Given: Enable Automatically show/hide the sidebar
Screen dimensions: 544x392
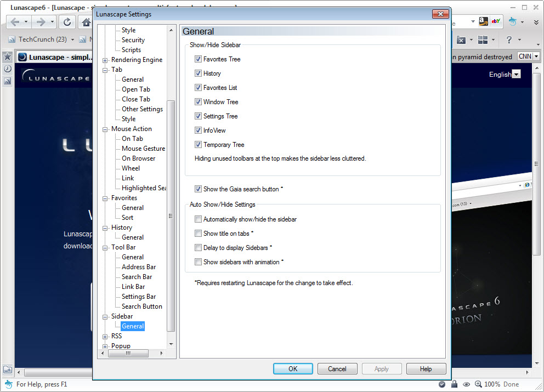Looking at the screenshot, I should point(198,219).
